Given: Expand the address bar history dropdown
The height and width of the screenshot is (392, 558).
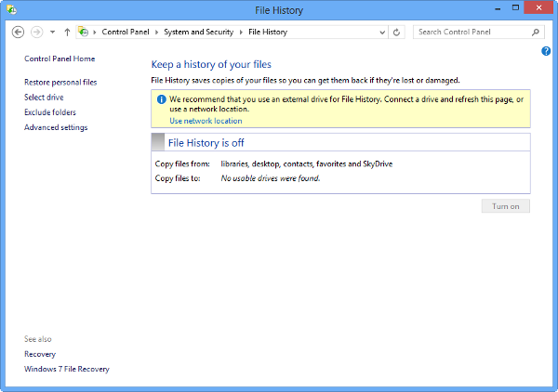Looking at the screenshot, I should point(381,32).
